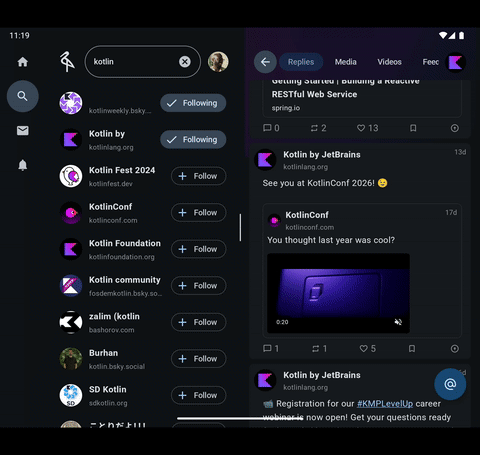Switch to the Replies tab
This screenshot has width=480, height=455.
click(x=301, y=62)
